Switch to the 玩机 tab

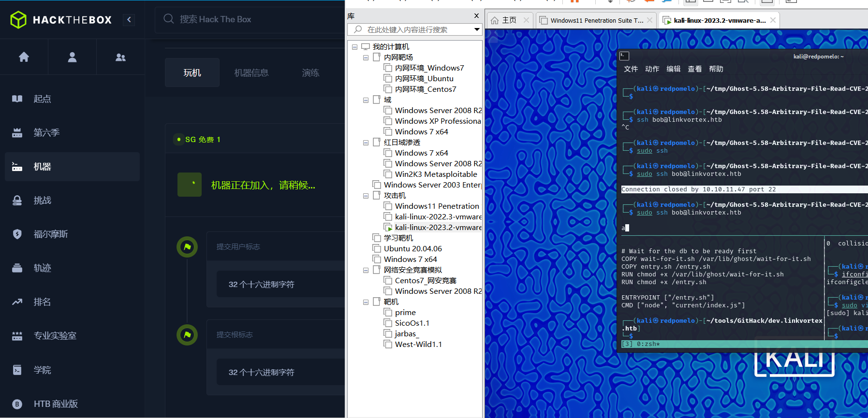point(192,72)
